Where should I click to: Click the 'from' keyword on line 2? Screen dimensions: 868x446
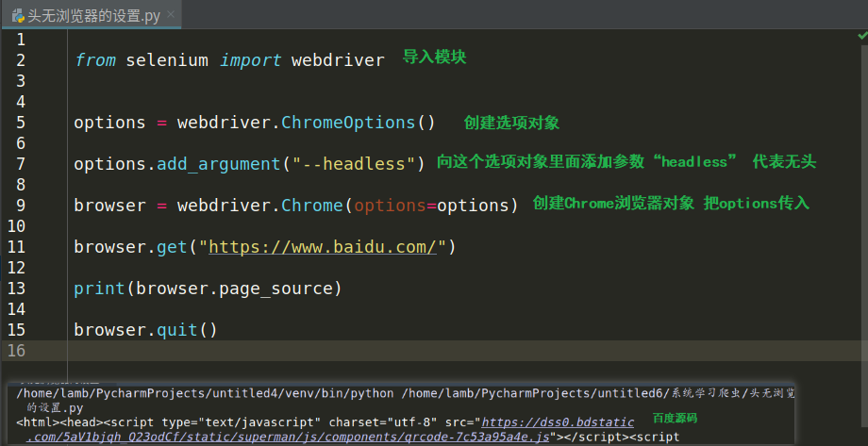pos(94,59)
